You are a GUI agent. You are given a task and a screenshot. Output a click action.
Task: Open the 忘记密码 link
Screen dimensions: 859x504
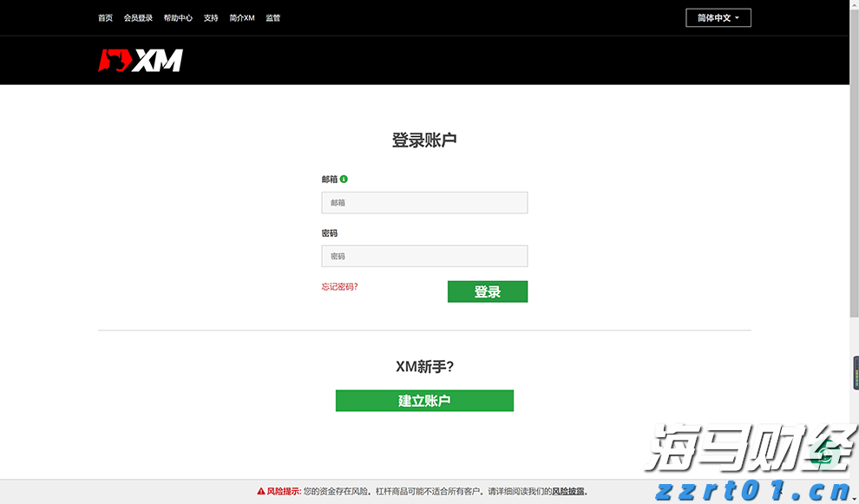[x=339, y=286]
